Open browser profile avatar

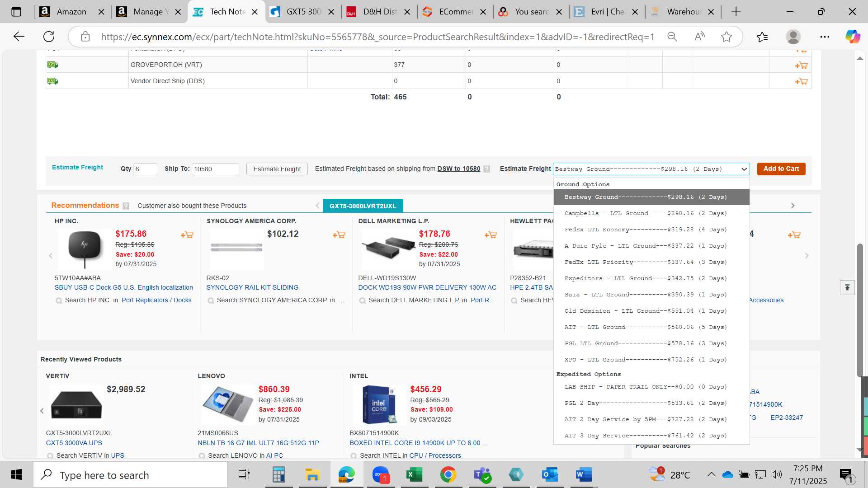793,37
